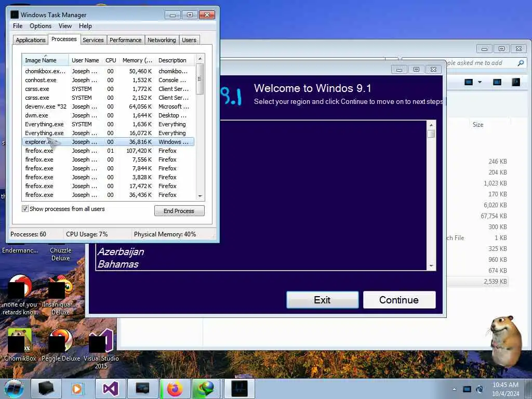Select the Insaniquarium Deluxe desktop shortcut
Screen dimensions: 532x399
pyautogui.click(x=61, y=296)
